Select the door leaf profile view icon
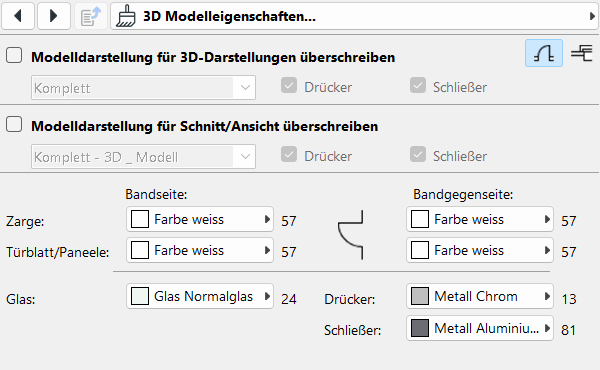Image resolution: width=600 pixels, height=370 pixels. tap(544, 53)
